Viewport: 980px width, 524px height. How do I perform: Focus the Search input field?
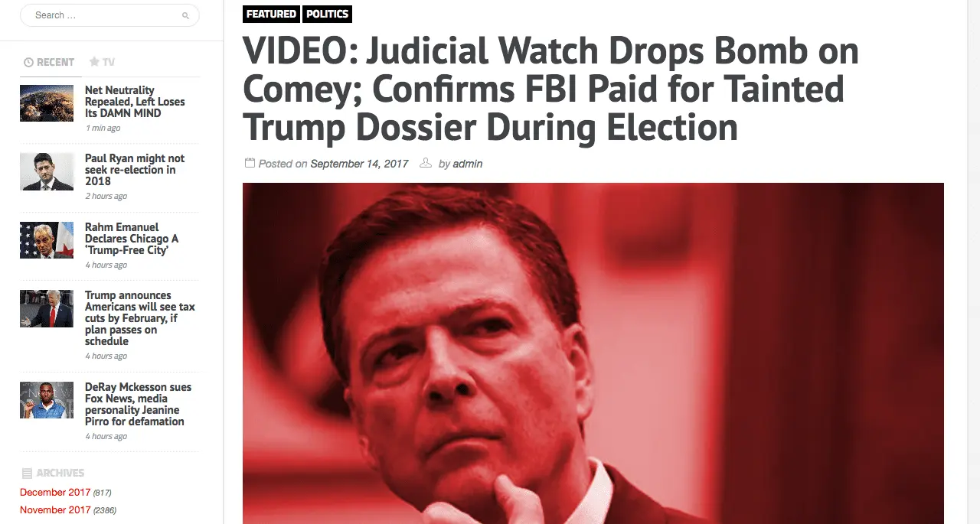click(109, 15)
